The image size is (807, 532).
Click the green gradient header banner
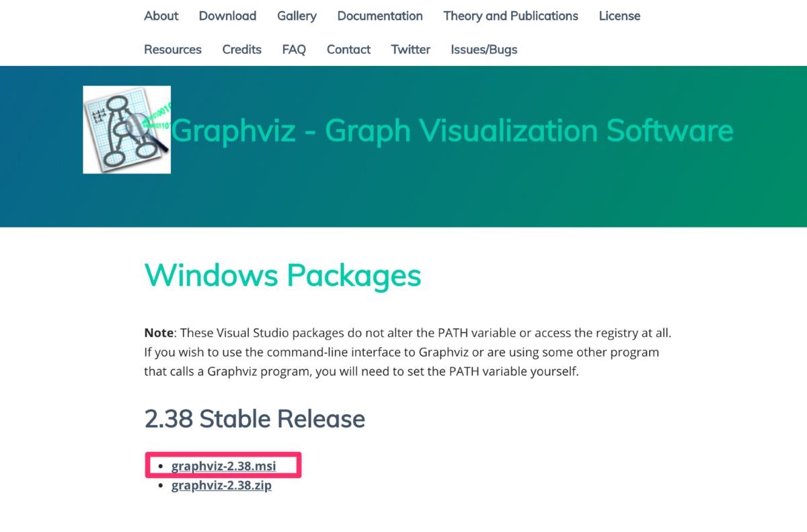[x=403, y=147]
